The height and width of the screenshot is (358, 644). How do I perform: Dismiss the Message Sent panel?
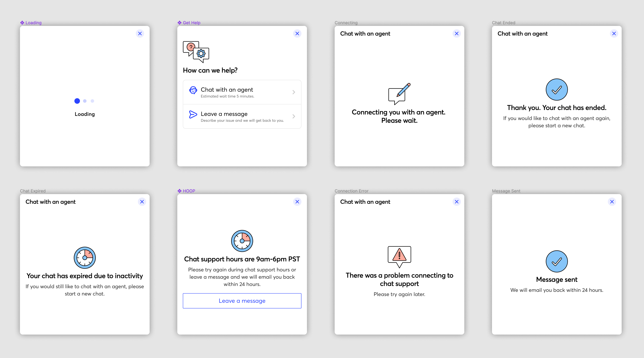point(612,202)
